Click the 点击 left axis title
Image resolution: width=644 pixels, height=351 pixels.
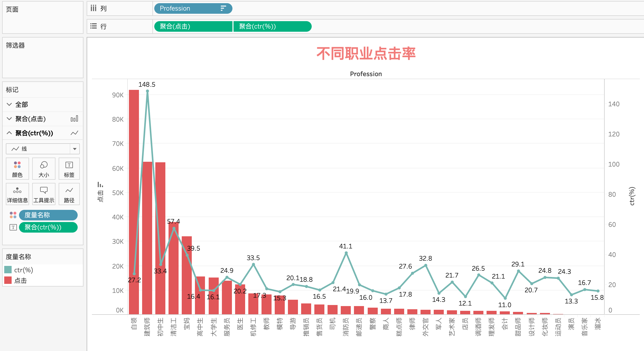[100, 196]
